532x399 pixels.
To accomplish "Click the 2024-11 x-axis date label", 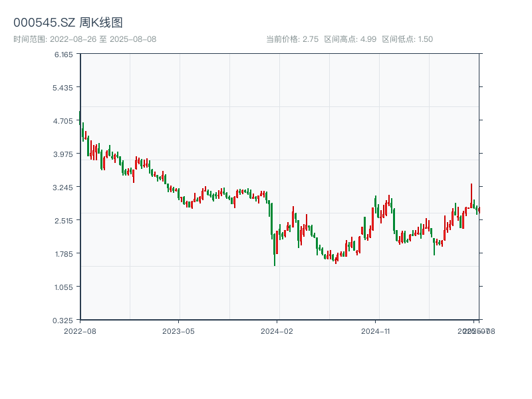I will [376, 331].
